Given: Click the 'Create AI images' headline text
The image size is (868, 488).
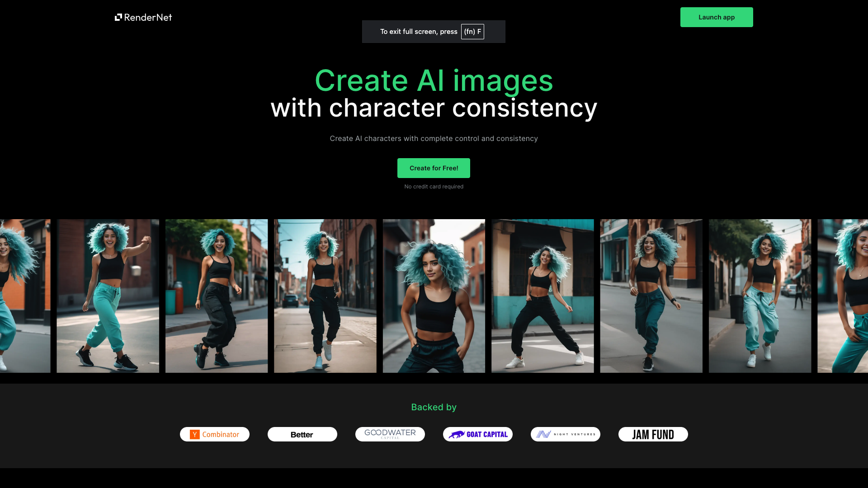Looking at the screenshot, I should pos(434,80).
